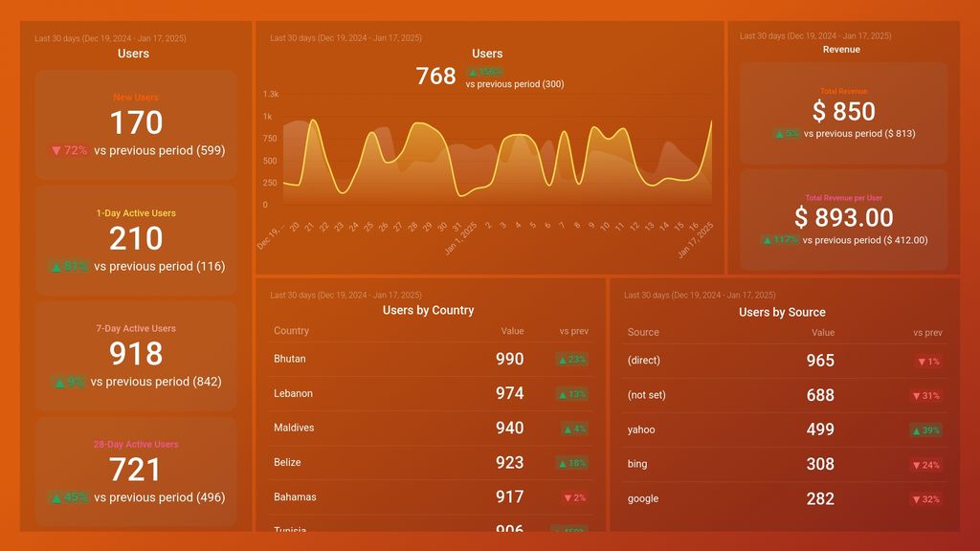Click the Users by Source title
This screenshot has width=980, height=551.
782,313
